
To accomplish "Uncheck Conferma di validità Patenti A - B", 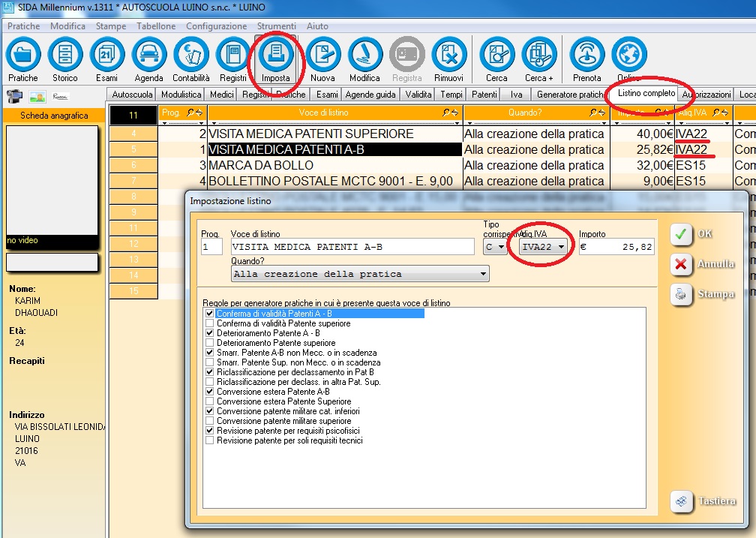I will 209,314.
